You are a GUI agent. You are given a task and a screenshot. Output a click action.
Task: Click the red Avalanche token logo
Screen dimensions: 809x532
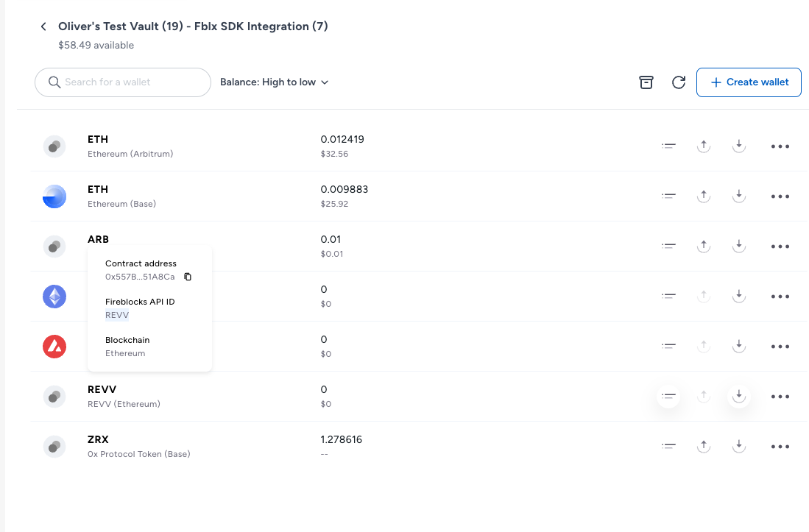54,347
